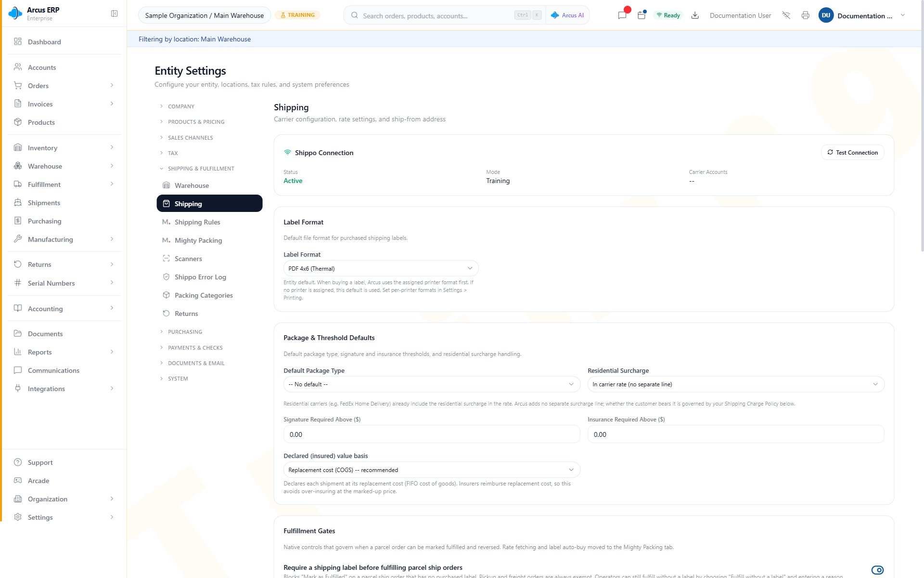This screenshot has width=924, height=578.
Task: Open Shipping Rules settings
Action: 209,222
